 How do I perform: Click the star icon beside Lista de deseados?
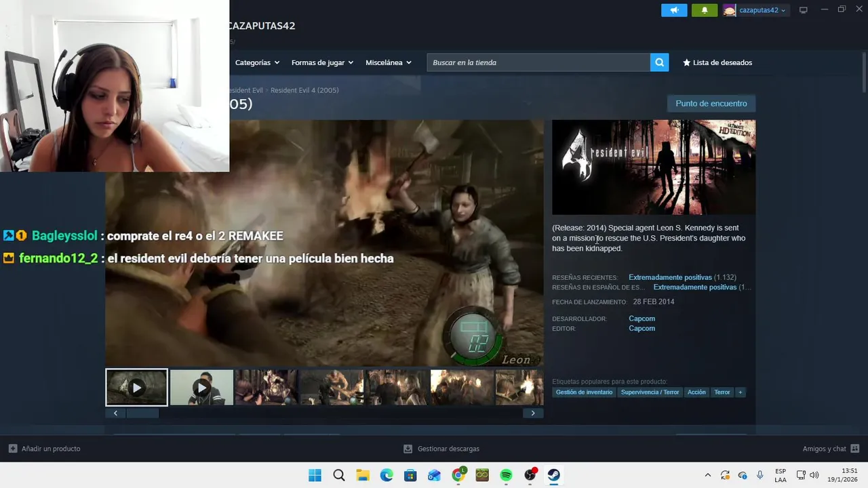click(686, 62)
